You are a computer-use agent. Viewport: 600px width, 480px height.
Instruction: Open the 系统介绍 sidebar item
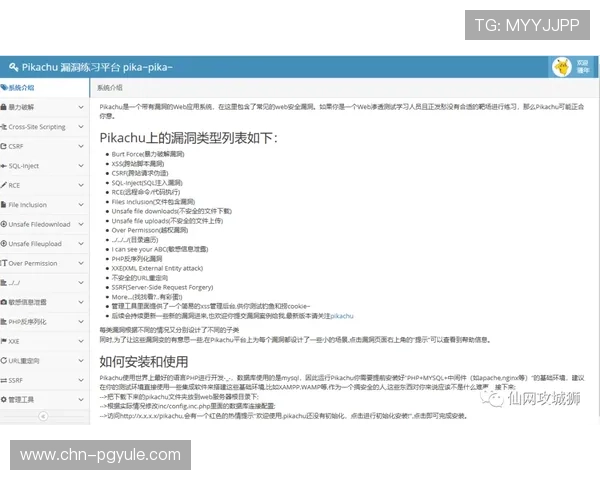pos(44,88)
